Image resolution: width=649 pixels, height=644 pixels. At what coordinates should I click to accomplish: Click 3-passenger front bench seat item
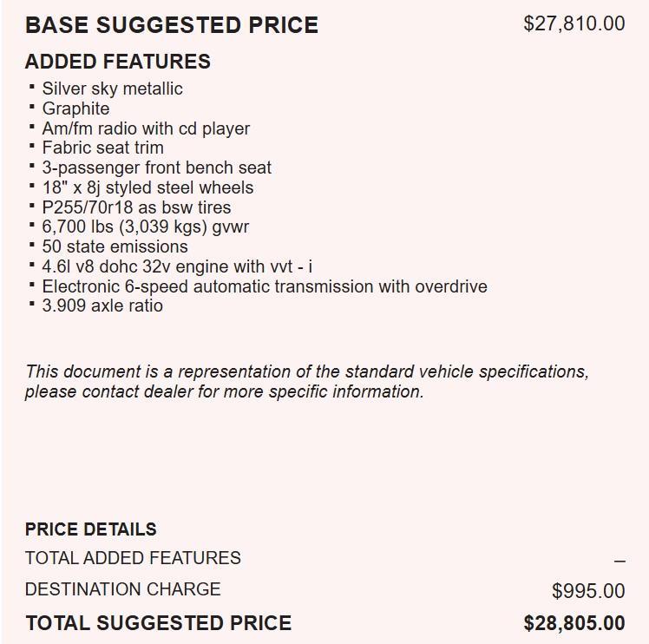(x=156, y=168)
